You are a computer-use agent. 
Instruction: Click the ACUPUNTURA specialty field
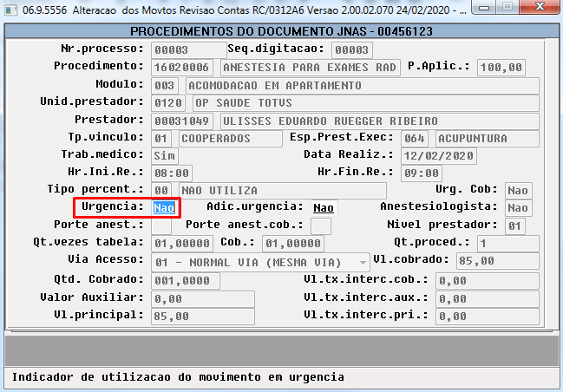coord(488,139)
